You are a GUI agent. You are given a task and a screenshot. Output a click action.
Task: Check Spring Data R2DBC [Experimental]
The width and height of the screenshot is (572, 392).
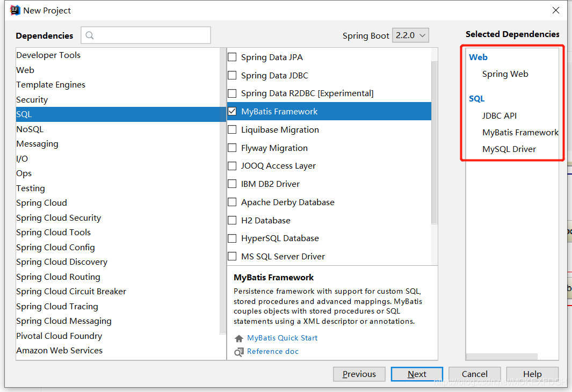pyautogui.click(x=232, y=93)
